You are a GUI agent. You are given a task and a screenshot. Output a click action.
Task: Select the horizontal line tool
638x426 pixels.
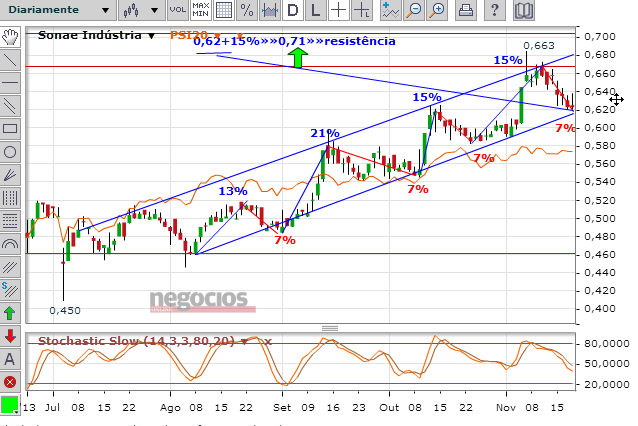click(10, 83)
